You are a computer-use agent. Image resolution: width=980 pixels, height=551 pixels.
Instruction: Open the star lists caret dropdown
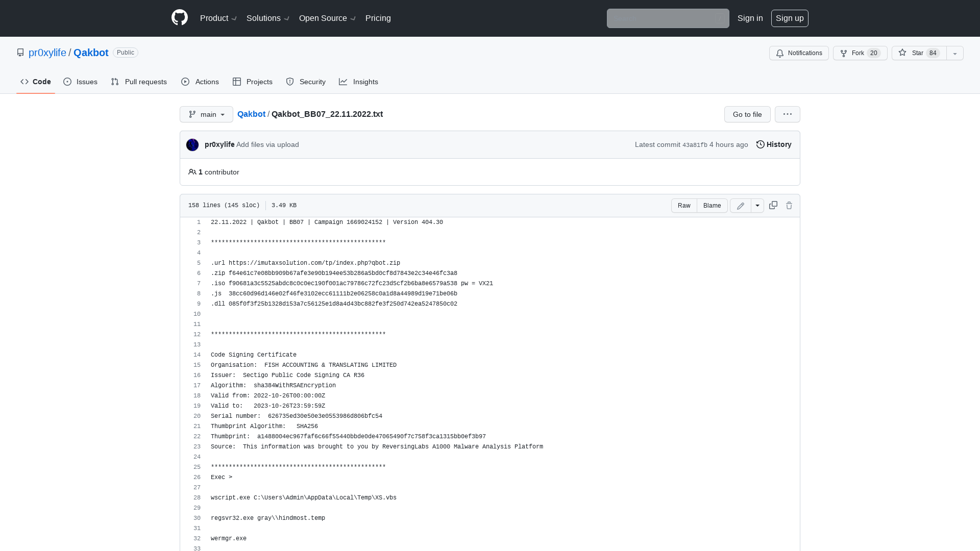[954, 53]
